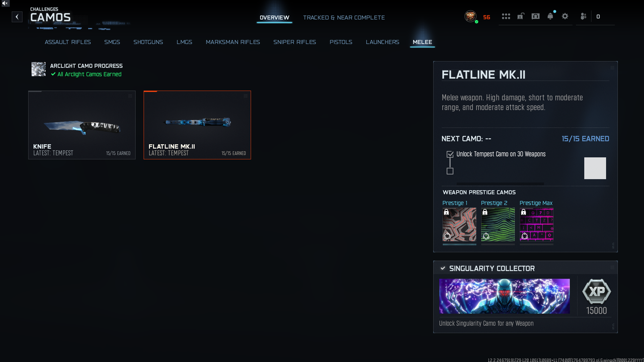Open Tracked & Near Complete tab
The height and width of the screenshot is (362, 644).
point(344,18)
